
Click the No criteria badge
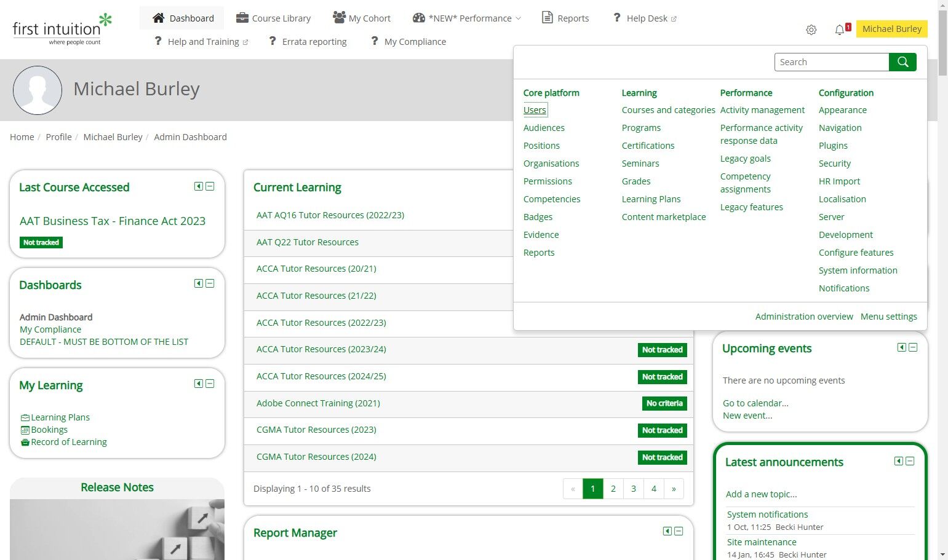pyautogui.click(x=664, y=403)
